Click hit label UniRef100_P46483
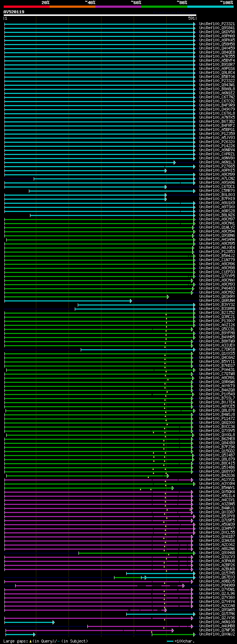 click(x=217, y=288)
